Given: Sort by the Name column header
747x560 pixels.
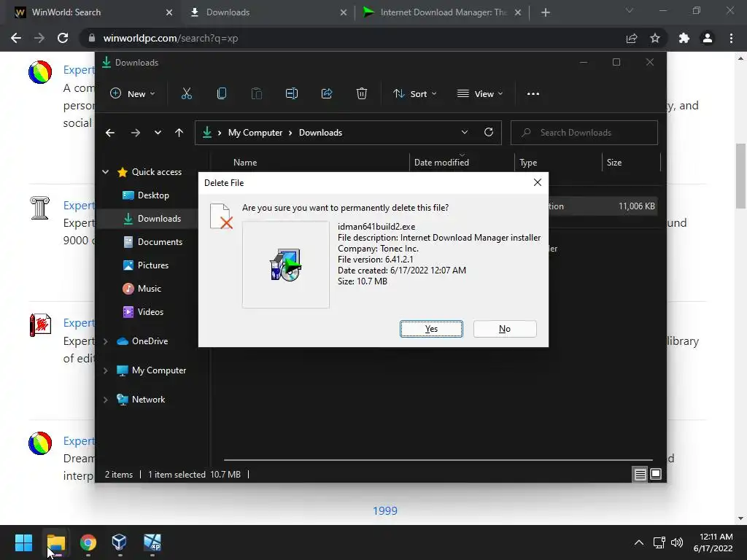Looking at the screenshot, I should tap(245, 163).
